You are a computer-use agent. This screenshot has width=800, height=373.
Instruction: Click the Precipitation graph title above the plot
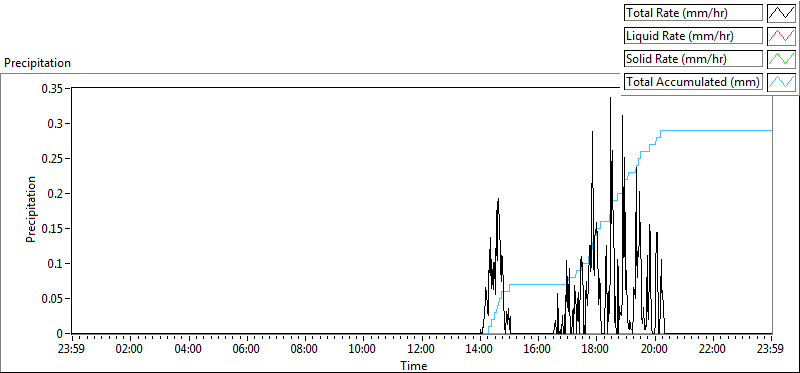[x=37, y=63]
